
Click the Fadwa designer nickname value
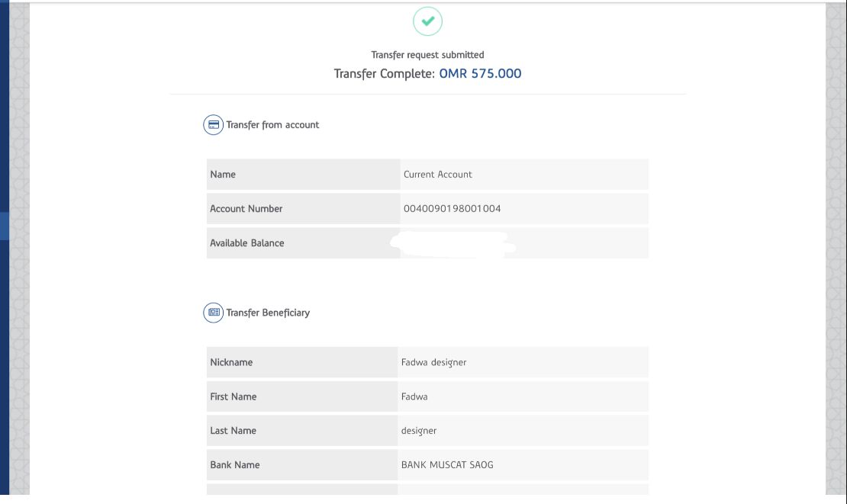coord(433,362)
